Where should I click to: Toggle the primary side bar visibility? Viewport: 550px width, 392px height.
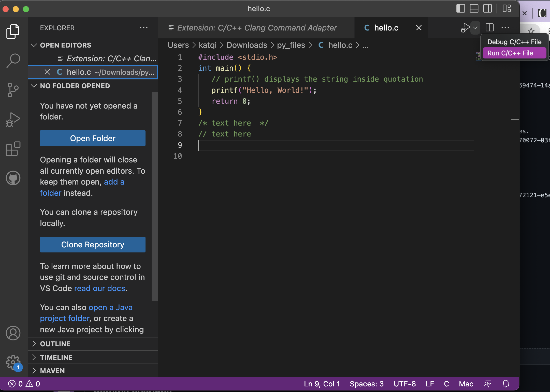460,8
